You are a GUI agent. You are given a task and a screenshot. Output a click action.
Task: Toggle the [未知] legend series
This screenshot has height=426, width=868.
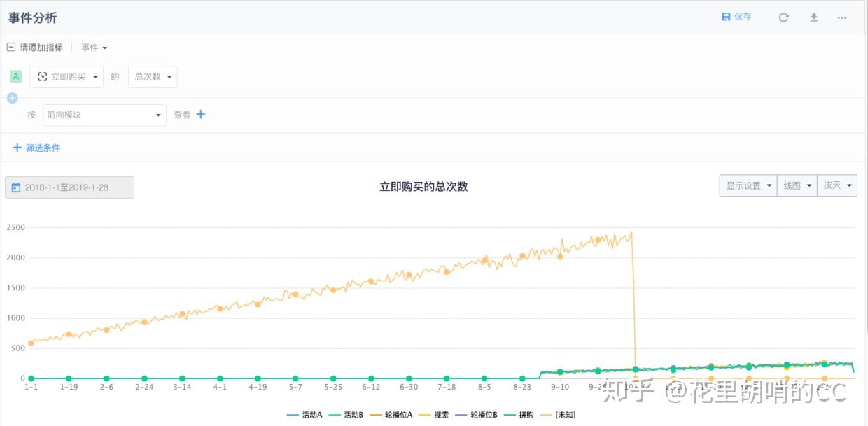[557, 415]
